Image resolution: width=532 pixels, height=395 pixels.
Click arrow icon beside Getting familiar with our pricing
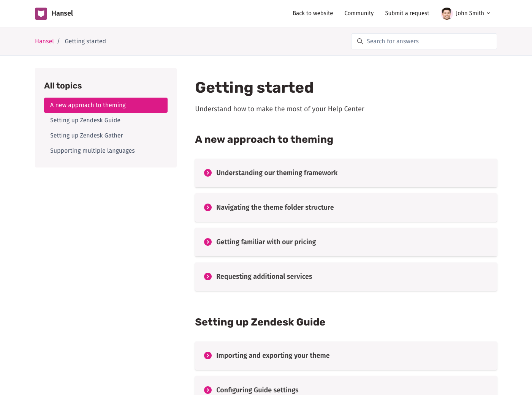208,242
